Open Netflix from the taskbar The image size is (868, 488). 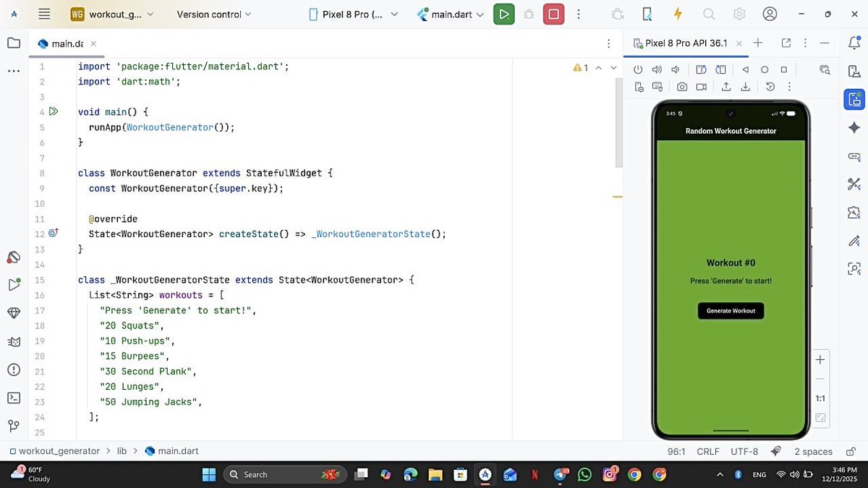coord(535,474)
